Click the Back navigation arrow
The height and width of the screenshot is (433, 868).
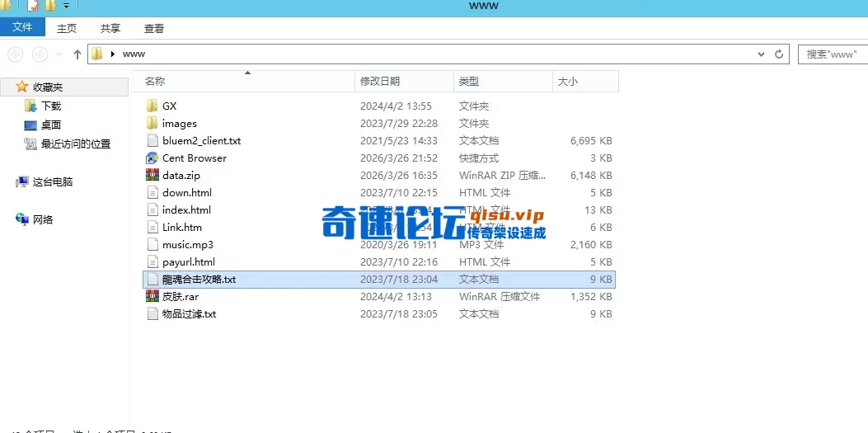15,54
